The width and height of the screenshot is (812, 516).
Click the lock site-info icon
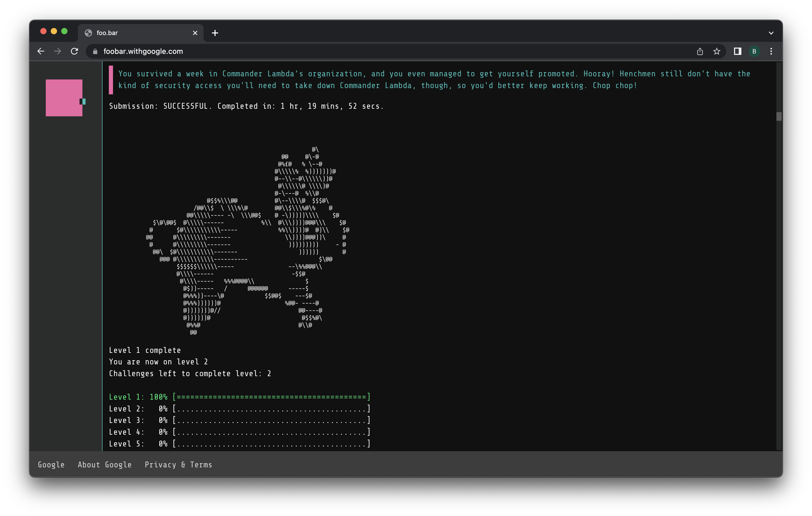pos(95,51)
